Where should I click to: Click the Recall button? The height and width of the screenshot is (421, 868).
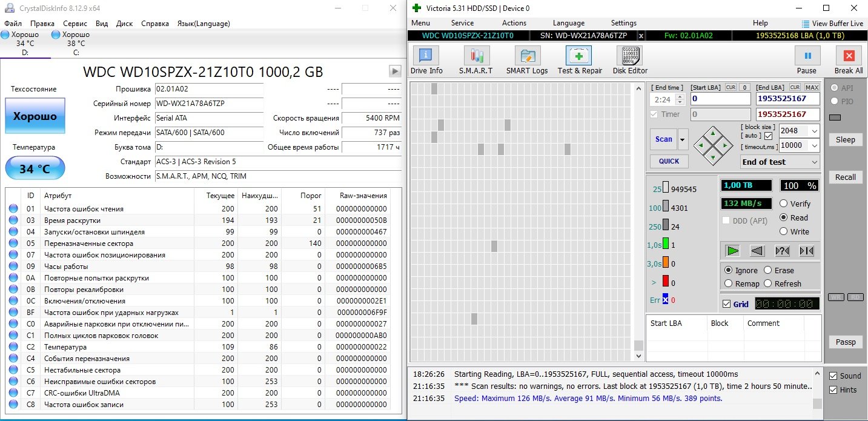pyautogui.click(x=846, y=177)
